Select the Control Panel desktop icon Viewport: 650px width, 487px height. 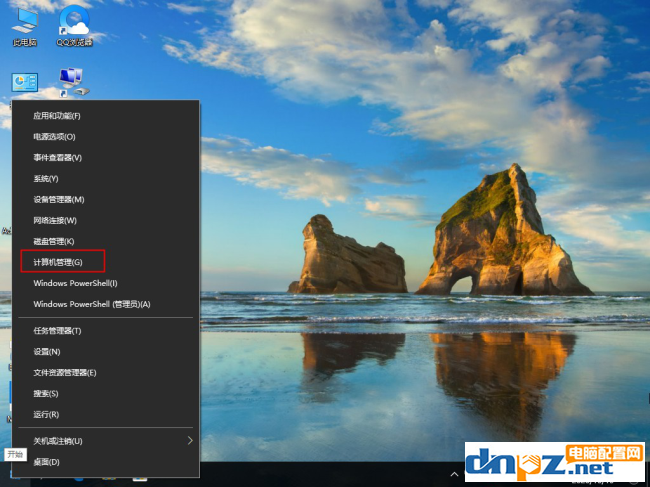coord(25,83)
